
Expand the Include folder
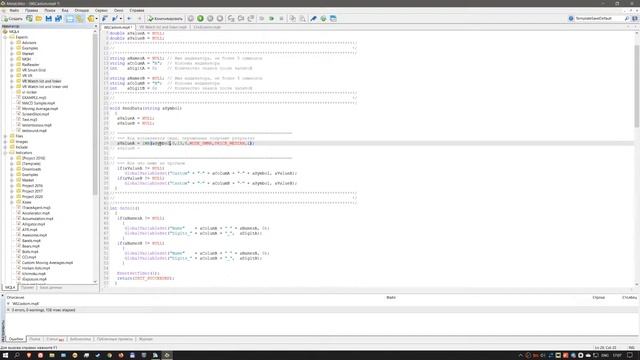pos(5,147)
